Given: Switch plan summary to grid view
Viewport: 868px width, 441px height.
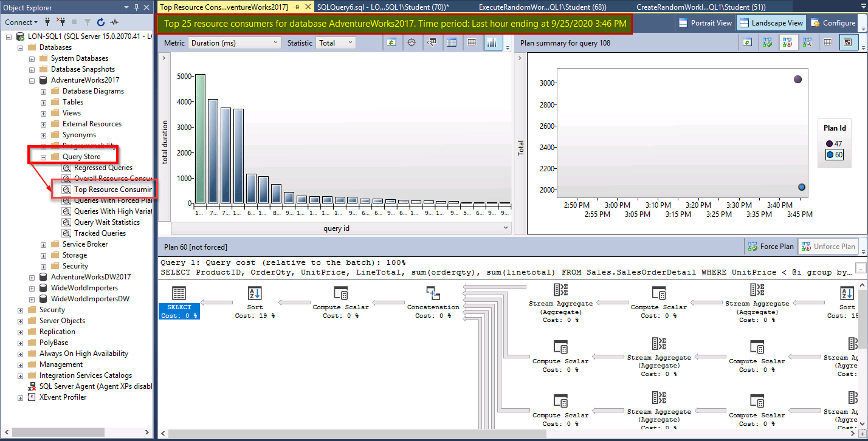Looking at the screenshot, I should click(828, 43).
